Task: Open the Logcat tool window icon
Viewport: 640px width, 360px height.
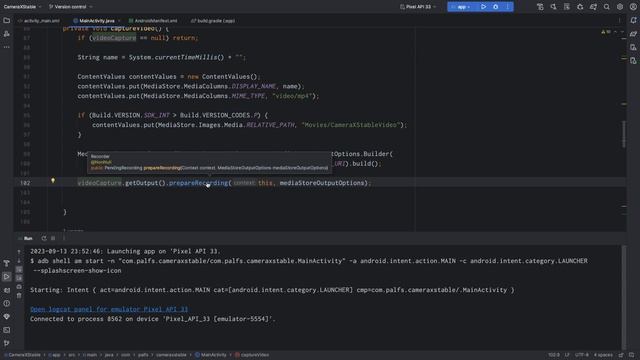Action: (x=7, y=290)
